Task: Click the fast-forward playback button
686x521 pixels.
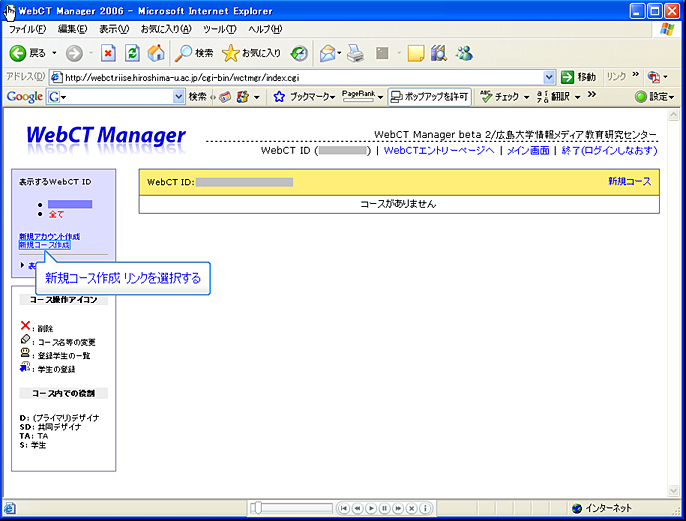Action: point(398,508)
